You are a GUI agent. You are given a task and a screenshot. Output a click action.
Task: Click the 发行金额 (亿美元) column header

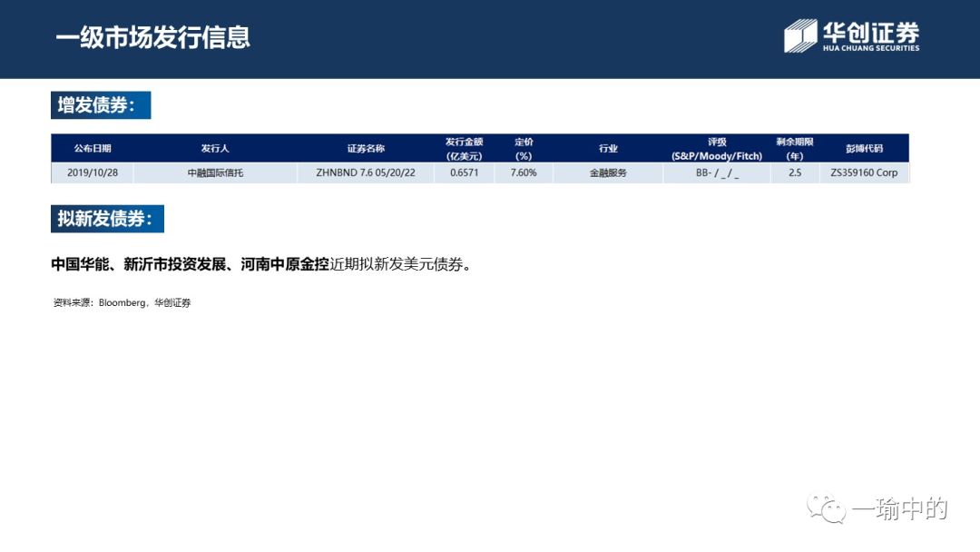[x=464, y=148]
